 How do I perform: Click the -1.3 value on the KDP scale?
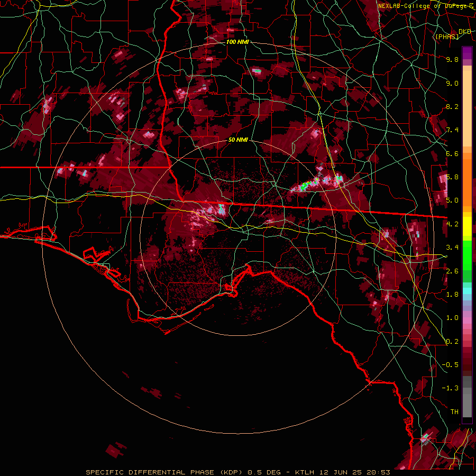coord(450,388)
